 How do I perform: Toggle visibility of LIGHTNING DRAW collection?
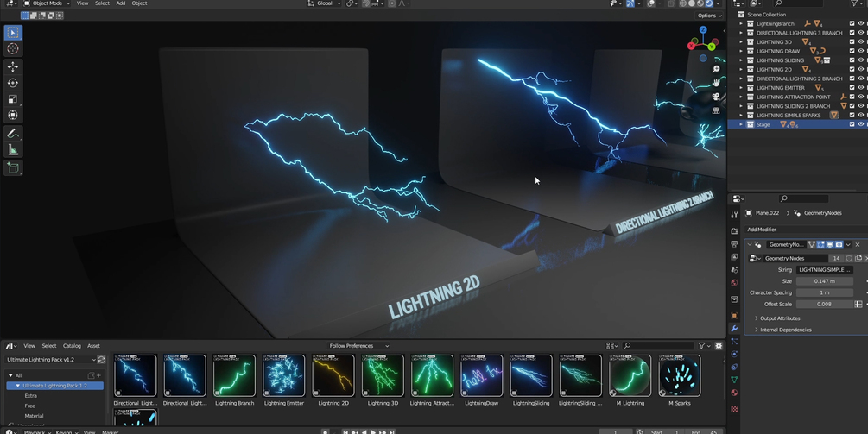tap(860, 51)
